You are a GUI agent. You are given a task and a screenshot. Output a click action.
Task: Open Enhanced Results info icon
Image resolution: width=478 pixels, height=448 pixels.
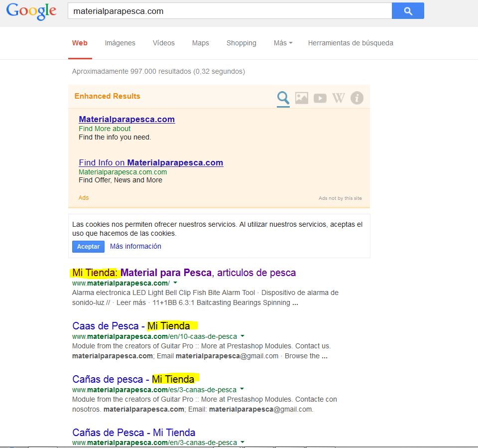pos(357,98)
